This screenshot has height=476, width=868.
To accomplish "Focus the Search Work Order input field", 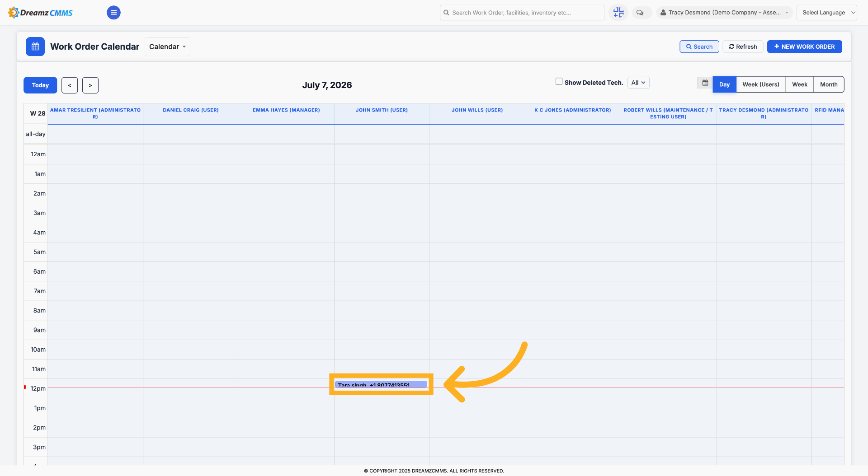I will (522, 13).
